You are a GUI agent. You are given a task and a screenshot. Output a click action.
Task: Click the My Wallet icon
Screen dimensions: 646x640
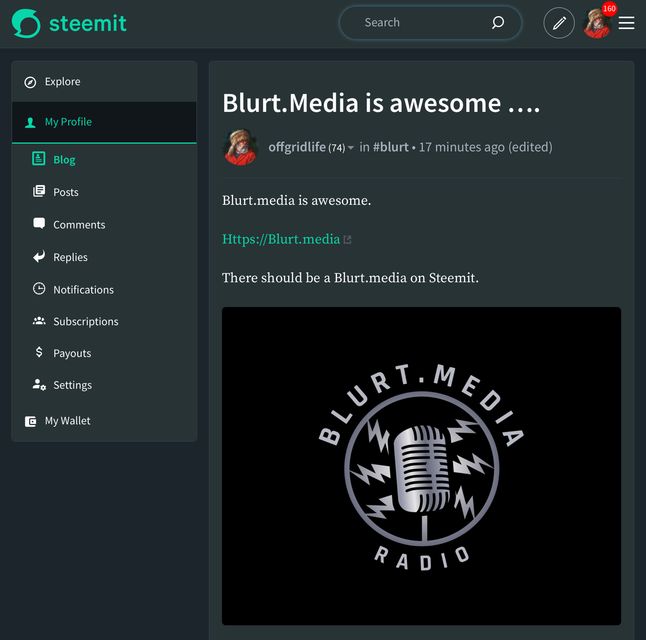point(30,421)
